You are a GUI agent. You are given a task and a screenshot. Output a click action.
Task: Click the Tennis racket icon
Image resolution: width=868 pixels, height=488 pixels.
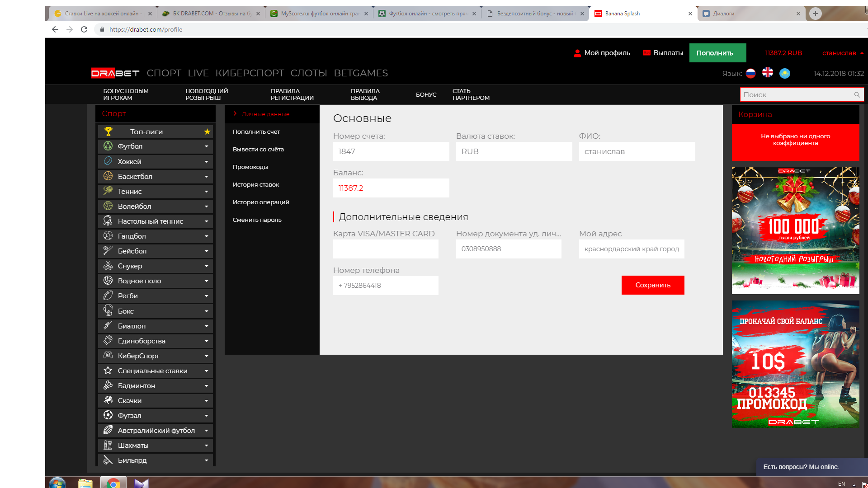point(108,191)
